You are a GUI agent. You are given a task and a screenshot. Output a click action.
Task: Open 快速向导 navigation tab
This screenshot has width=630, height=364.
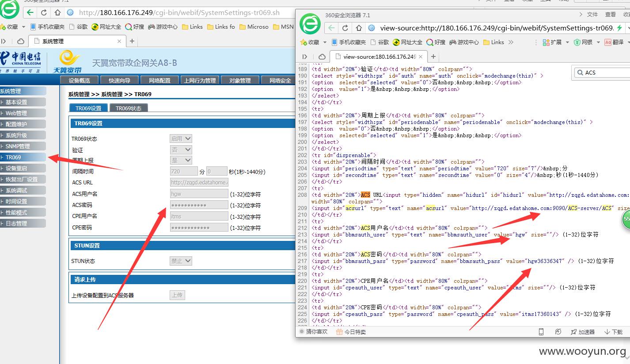pos(119,80)
